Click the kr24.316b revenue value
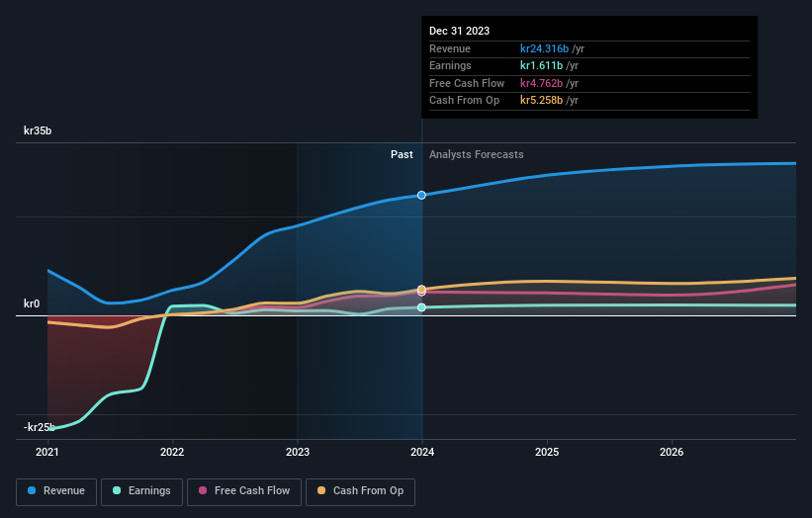This screenshot has height=518, width=812. point(544,48)
